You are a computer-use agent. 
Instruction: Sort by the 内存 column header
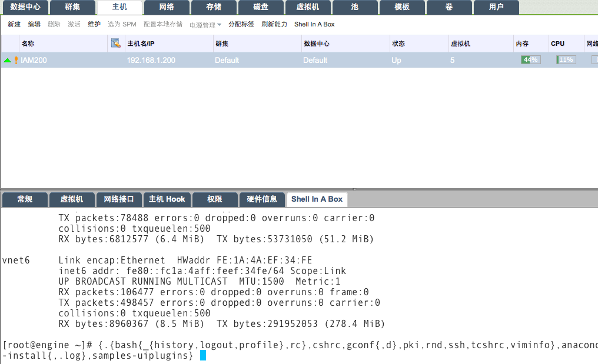click(x=531, y=44)
